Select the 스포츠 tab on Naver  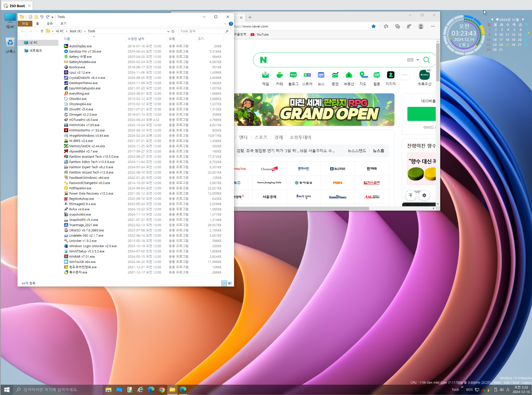coord(261,137)
